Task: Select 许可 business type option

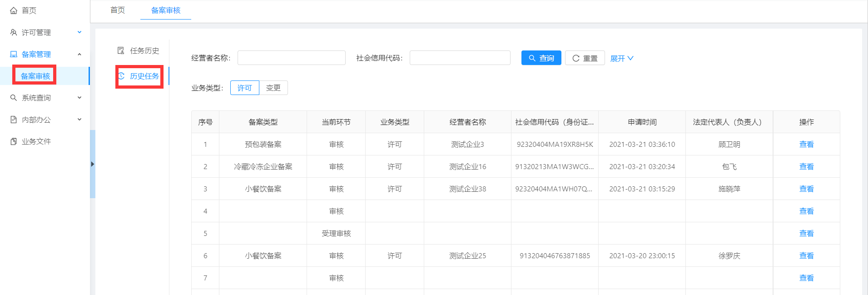Action: 244,88
